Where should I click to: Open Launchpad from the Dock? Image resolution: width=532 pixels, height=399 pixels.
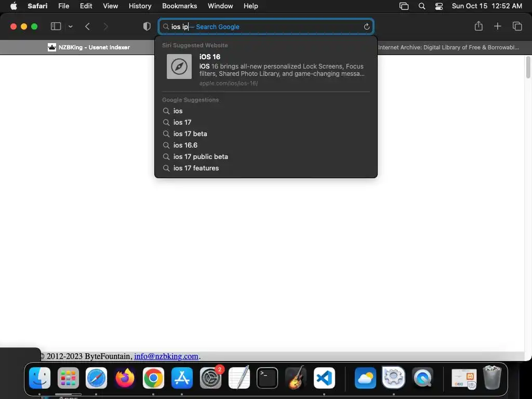pyautogui.click(x=68, y=378)
